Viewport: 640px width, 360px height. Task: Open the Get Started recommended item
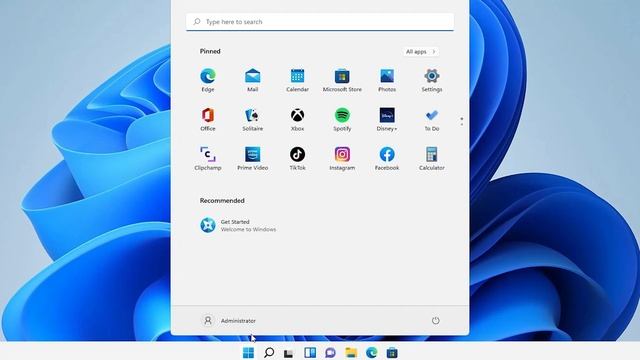click(238, 225)
